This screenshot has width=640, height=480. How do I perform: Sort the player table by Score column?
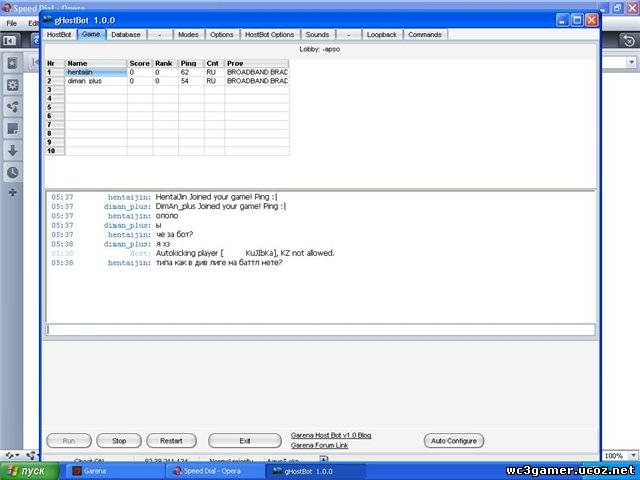[140, 63]
